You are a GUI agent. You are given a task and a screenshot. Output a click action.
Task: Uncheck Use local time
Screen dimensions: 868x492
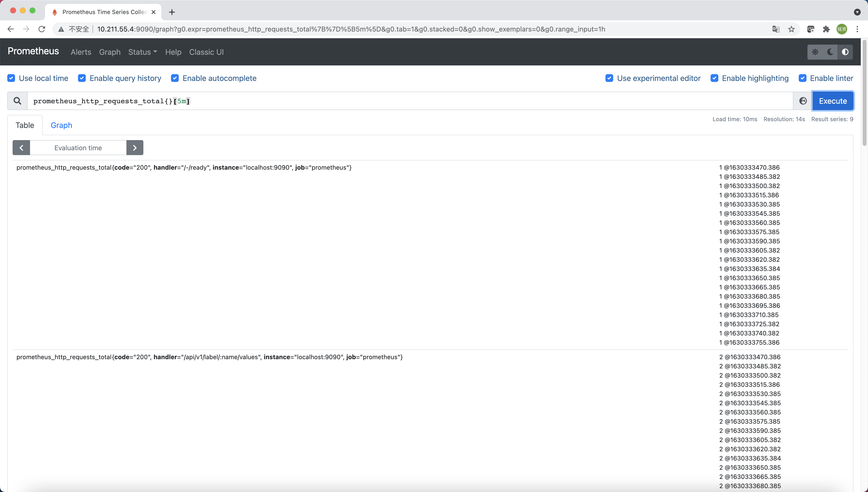click(x=11, y=78)
